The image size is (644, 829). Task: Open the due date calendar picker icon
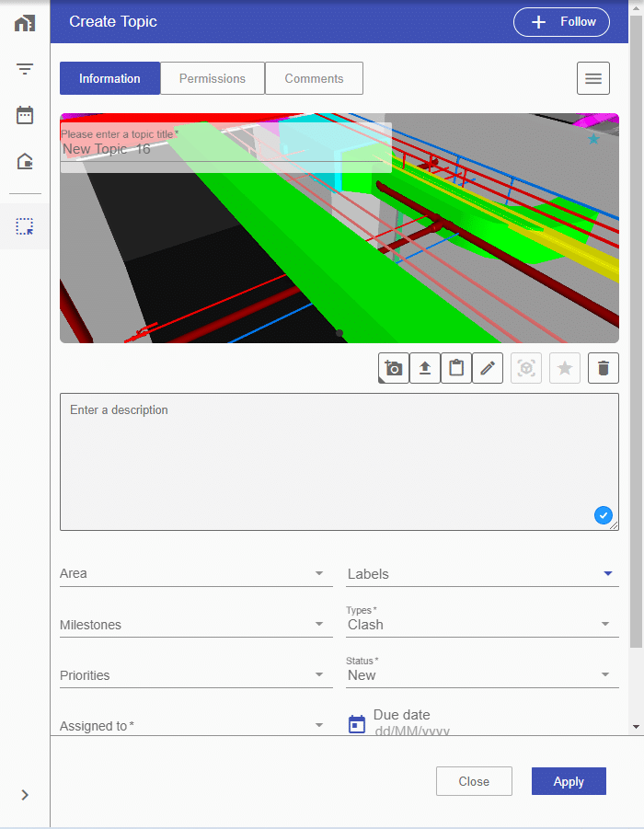click(x=357, y=724)
